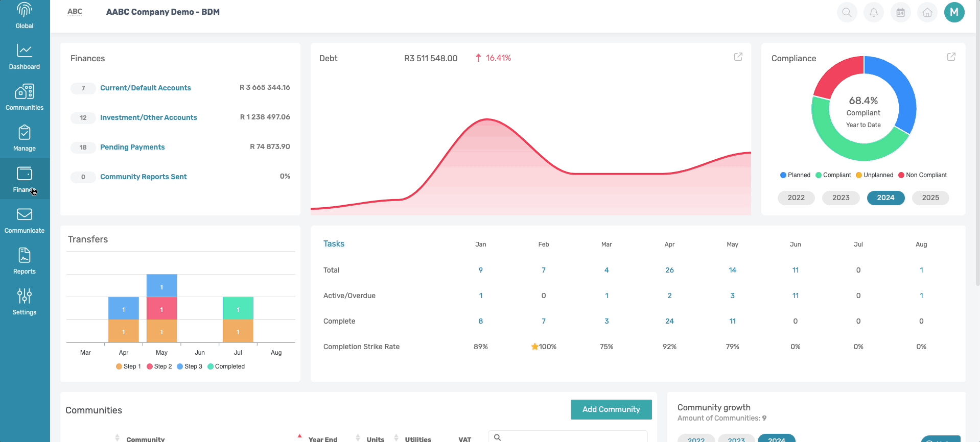Click the star beside 100% strike rate
Viewport: 980px width, 442px height.
pos(534,347)
